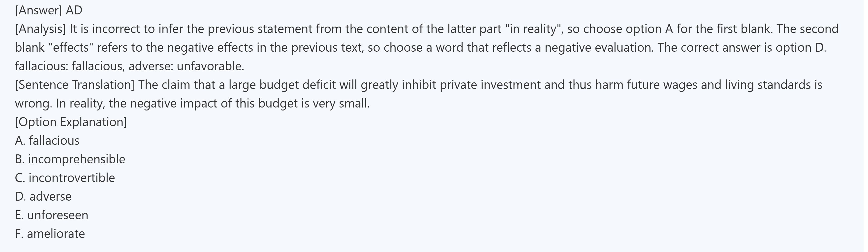Click the [Analysis] heading
This screenshot has height=252, width=868.
click(40, 29)
